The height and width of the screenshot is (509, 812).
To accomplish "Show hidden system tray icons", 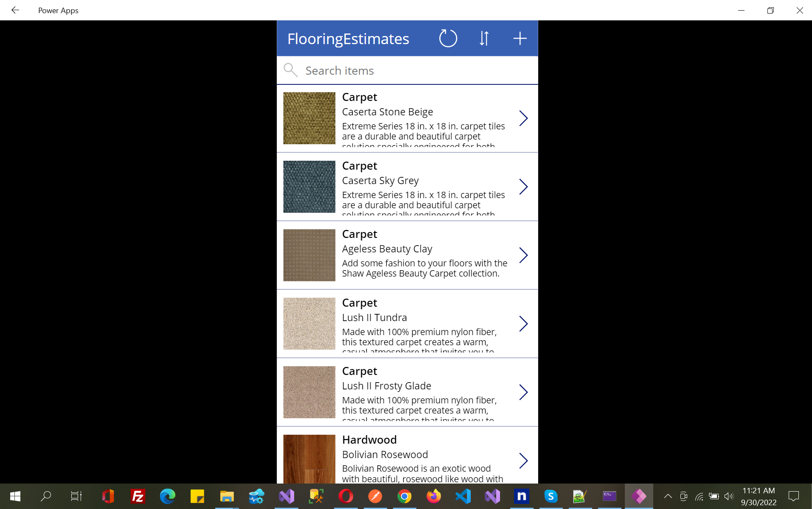I will pos(668,496).
